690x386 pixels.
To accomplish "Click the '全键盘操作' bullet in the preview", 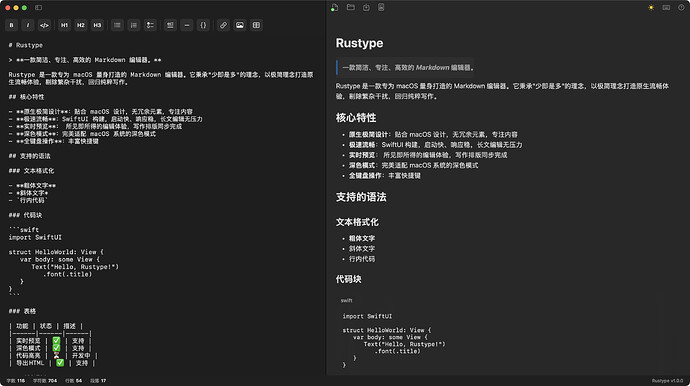I will pyautogui.click(x=385, y=176).
